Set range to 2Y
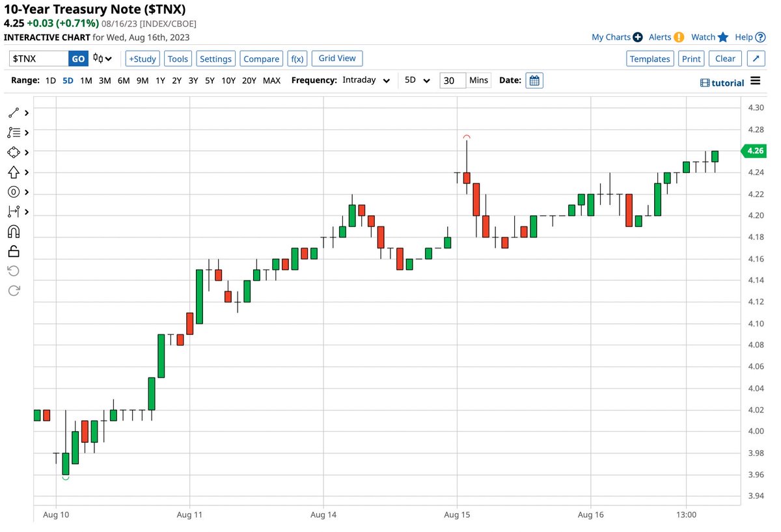The width and height of the screenshot is (781, 532). tap(176, 81)
